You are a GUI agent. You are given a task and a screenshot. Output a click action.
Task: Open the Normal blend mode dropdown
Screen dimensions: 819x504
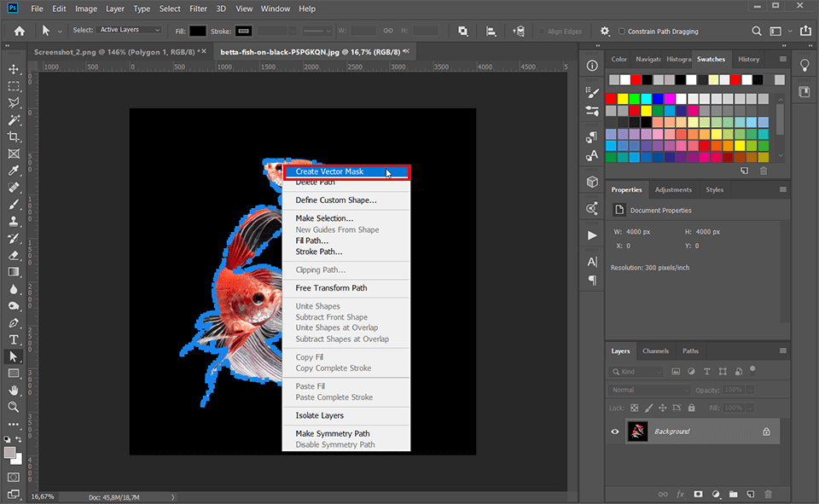click(x=649, y=390)
